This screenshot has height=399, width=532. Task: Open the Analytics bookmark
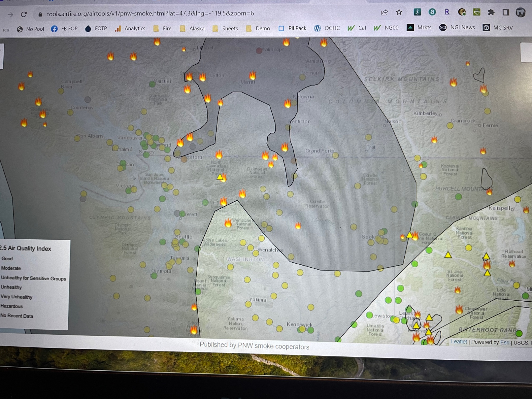point(130,28)
